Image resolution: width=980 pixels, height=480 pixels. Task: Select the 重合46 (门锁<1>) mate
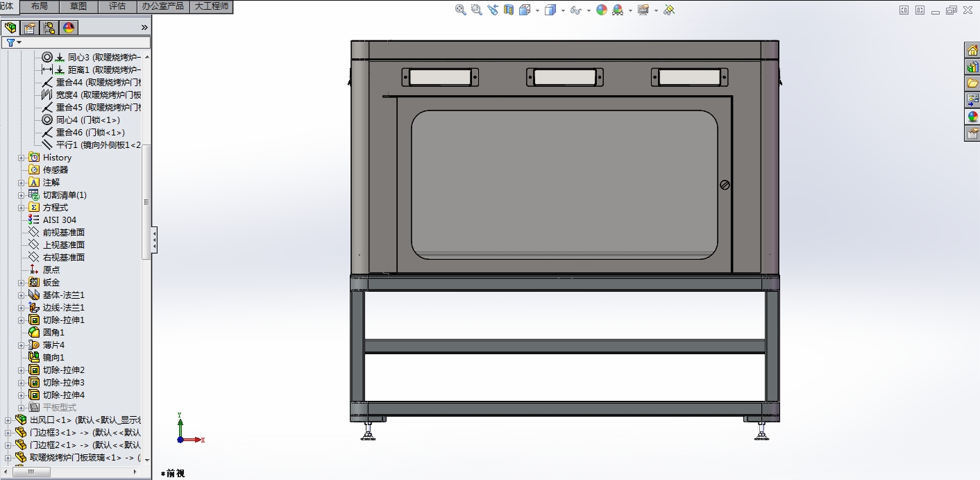[x=84, y=132]
